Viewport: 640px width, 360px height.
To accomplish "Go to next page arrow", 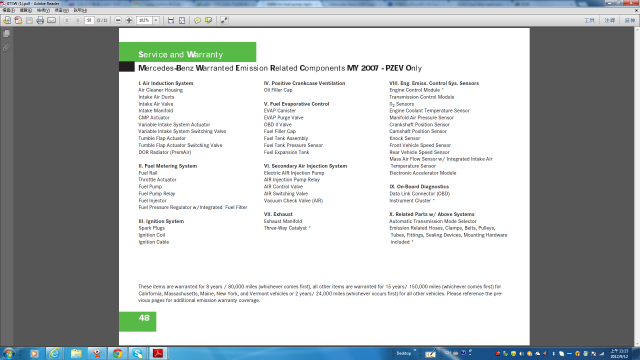I will (78, 20).
